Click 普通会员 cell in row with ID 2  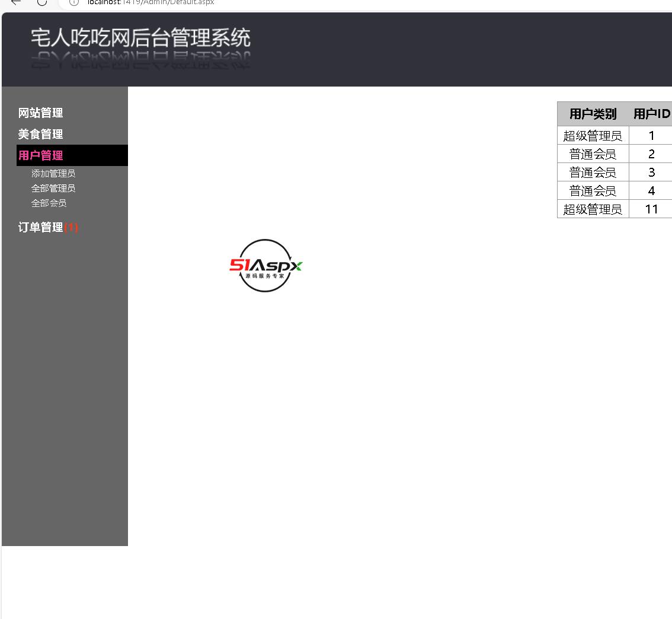[593, 154]
